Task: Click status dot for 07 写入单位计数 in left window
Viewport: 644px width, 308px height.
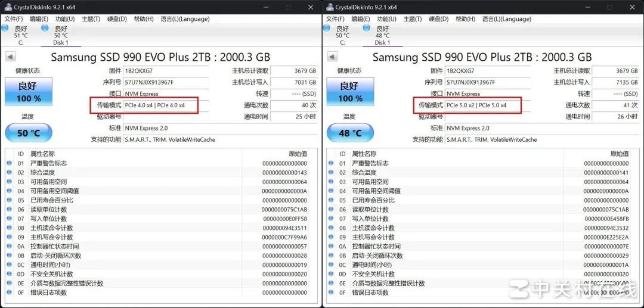Action: click(x=10, y=219)
